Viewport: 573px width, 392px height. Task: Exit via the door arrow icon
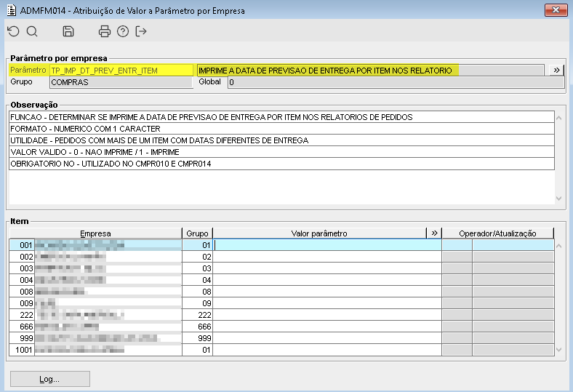[140, 31]
